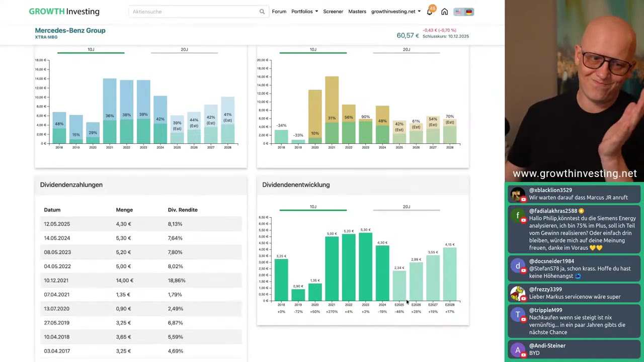Select 10J tab in Dividendenentwicklung chart
Viewport: 644px width, 362px height.
click(x=313, y=208)
